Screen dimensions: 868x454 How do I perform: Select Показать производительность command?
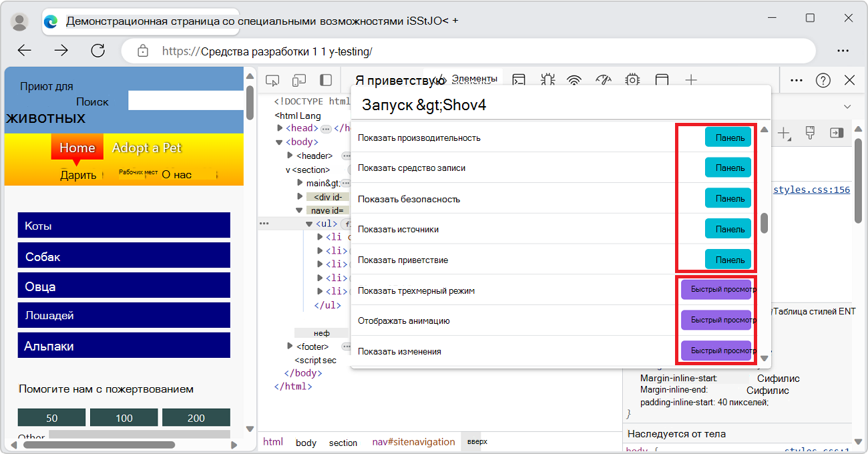pos(513,138)
